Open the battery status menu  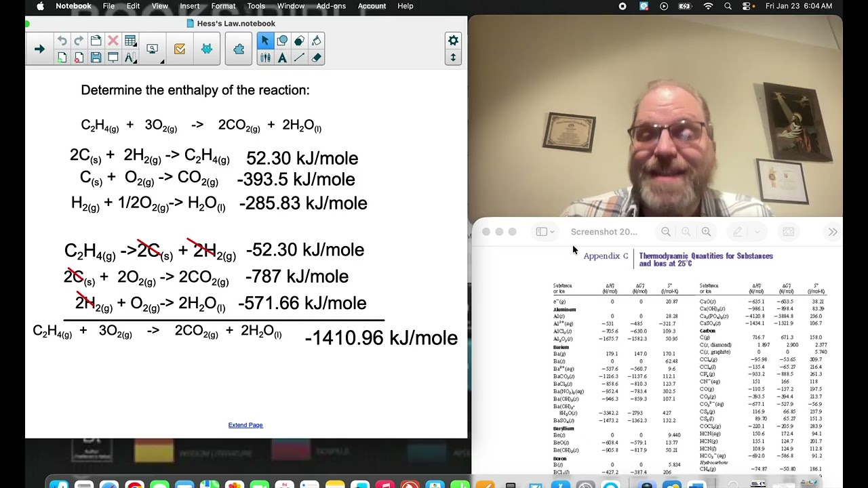(686, 6)
